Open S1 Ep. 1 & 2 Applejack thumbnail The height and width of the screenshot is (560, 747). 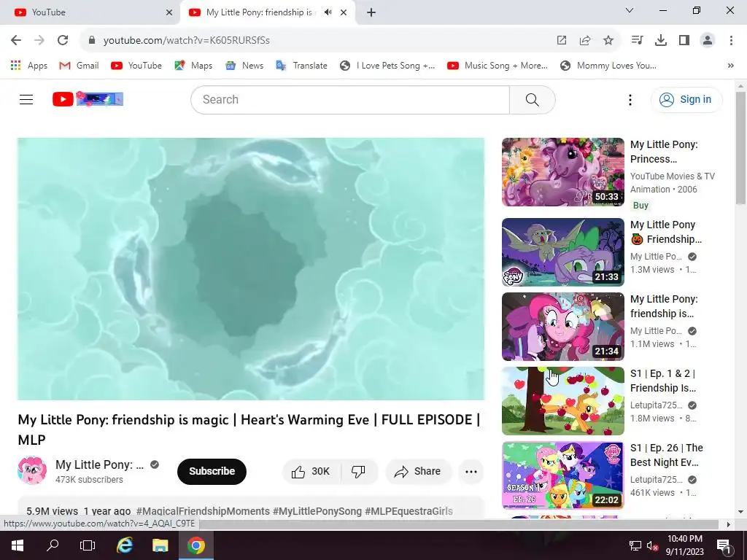coord(563,401)
